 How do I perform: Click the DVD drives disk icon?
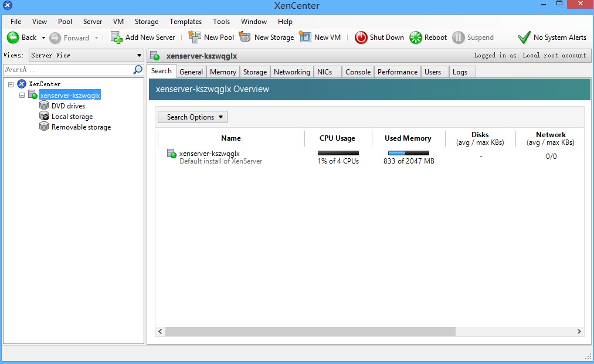click(x=44, y=106)
